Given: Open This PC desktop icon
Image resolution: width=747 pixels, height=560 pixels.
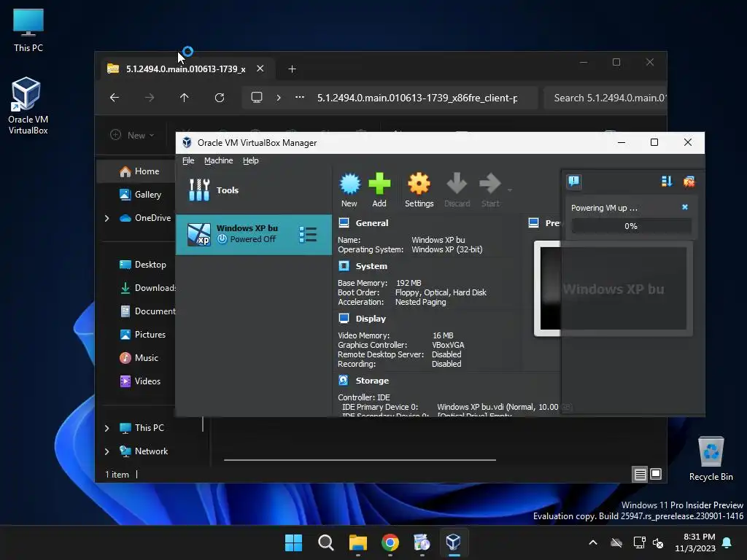Looking at the screenshot, I should pos(28,31).
